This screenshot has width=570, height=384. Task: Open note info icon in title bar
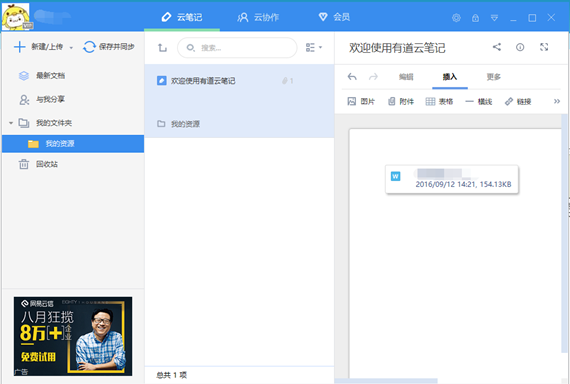click(x=520, y=47)
